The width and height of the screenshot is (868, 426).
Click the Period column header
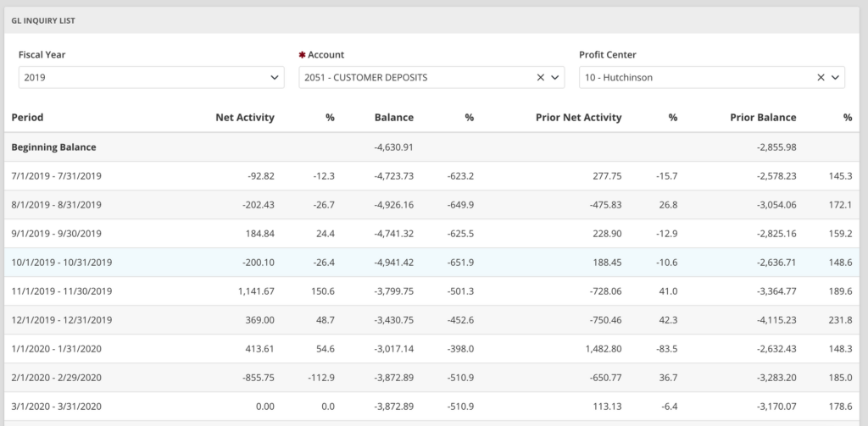click(x=28, y=118)
